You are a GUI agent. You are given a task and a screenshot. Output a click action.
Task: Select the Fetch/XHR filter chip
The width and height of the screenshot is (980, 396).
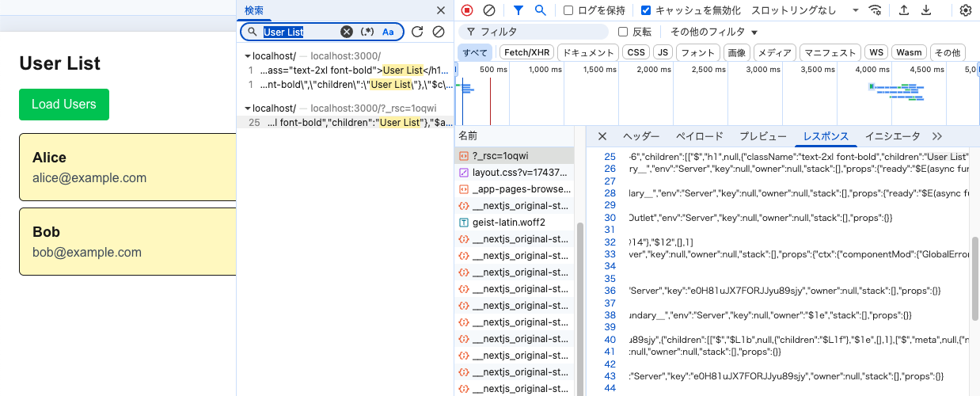pyautogui.click(x=526, y=52)
